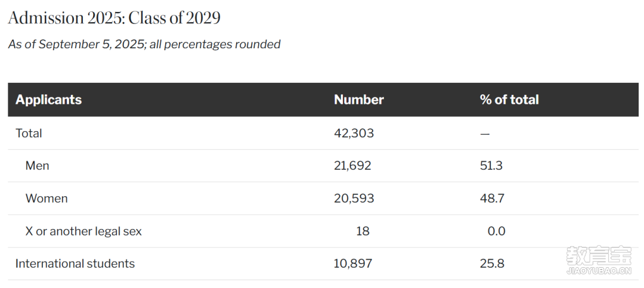The image size is (644, 288).
Task: Select the Women row label
Action: click(47, 199)
